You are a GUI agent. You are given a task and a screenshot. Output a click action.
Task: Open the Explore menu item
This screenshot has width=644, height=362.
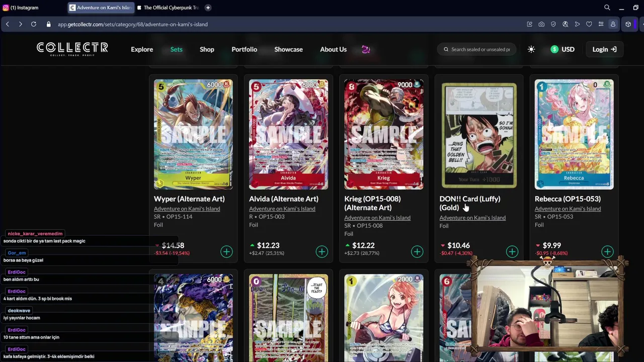click(142, 49)
